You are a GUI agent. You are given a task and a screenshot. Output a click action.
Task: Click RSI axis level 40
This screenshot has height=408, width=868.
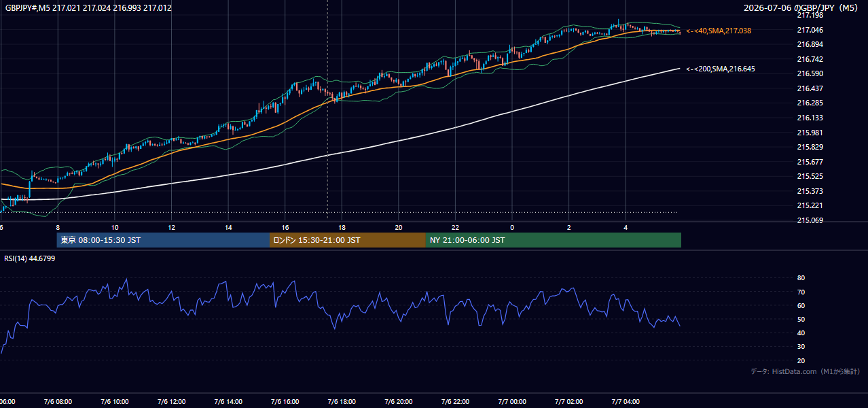click(x=801, y=333)
